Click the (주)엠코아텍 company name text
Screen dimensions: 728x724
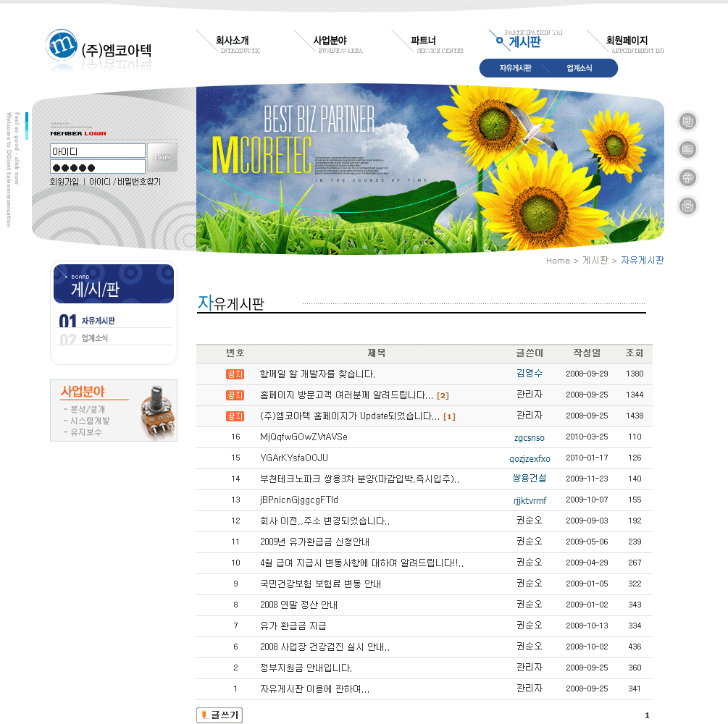tap(117, 50)
